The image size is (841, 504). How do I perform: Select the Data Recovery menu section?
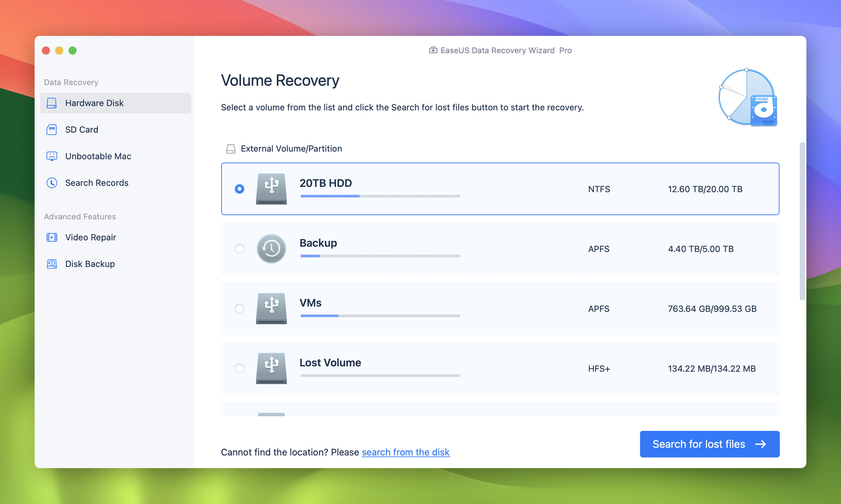[71, 82]
